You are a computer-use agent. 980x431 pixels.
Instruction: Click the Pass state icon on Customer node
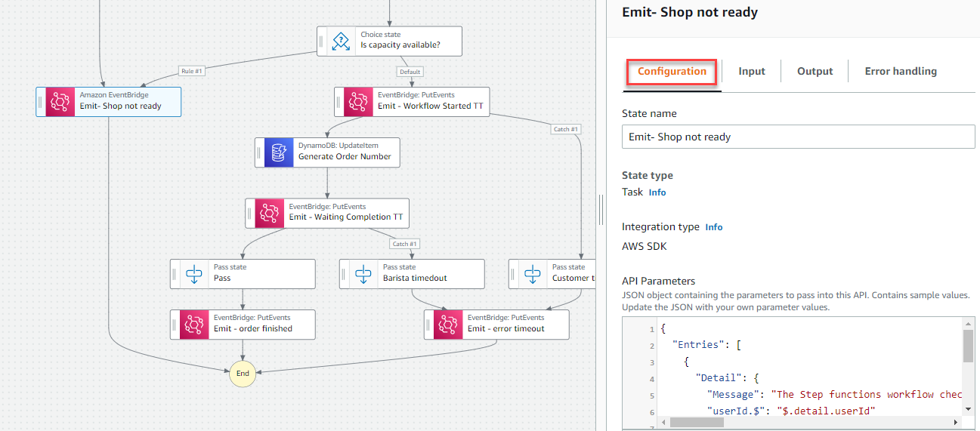[533, 273]
